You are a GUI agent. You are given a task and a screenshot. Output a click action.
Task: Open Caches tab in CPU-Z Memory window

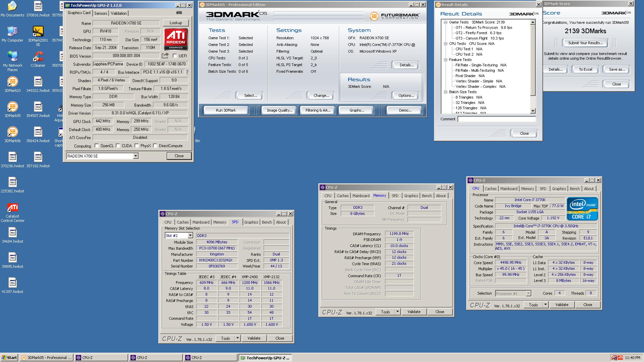click(342, 196)
